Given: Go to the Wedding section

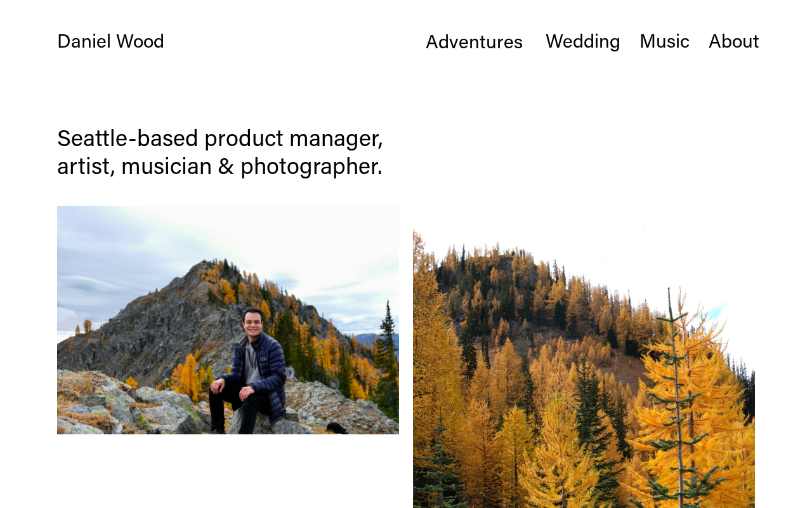Looking at the screenshot, I should pyautogui.click(x=582, y=41).
